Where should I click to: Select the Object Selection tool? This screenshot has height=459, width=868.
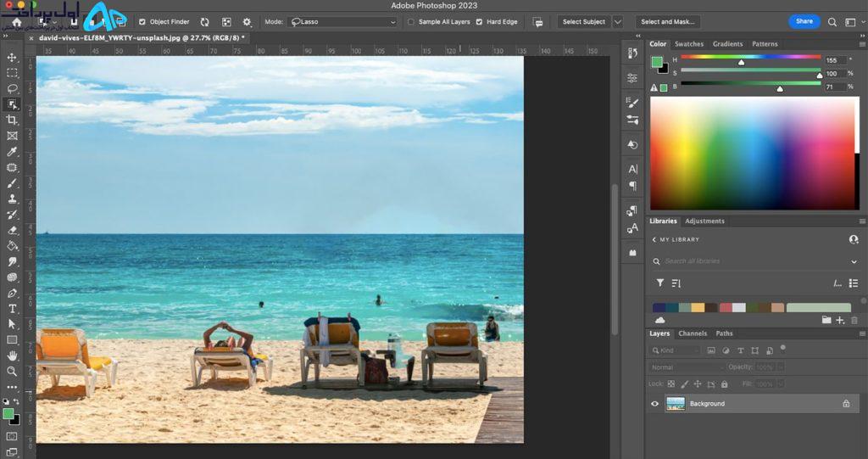(12, 104)
